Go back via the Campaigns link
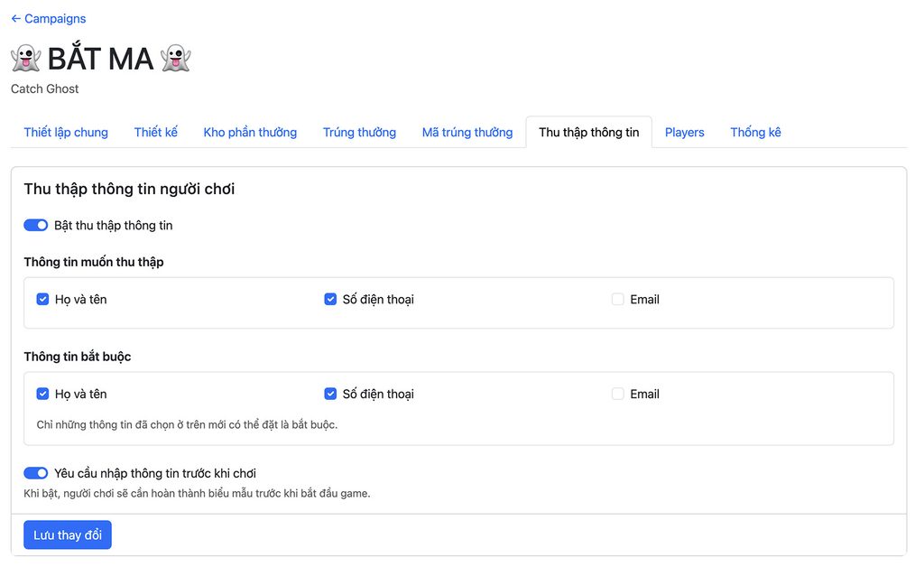924x576 pixels. pyautogui.click(x=49, y=19)
